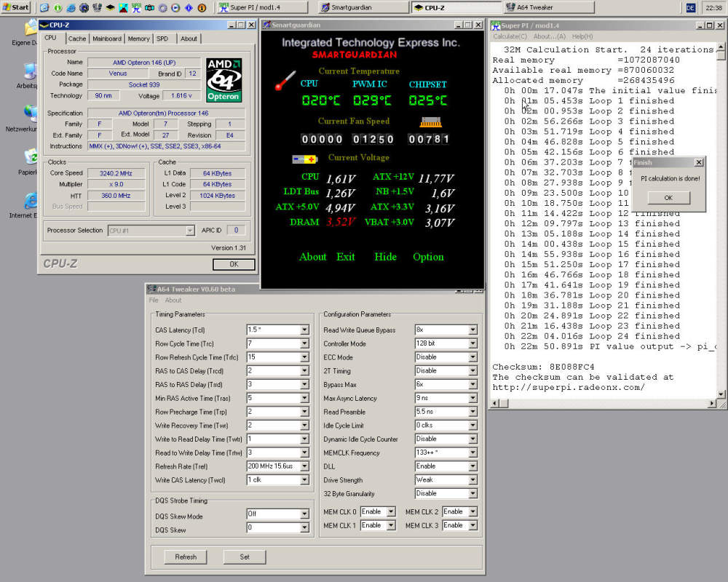The width and height of the screenshot is (728, 582).
Task: Click the blue diamond quick launch icon
Action: coord(189,7)
